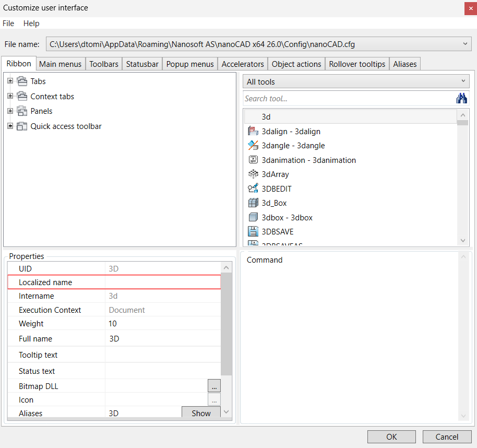477x448 pixels.
Task: Click the Search tool input field
Action: (x=349, y=98)
